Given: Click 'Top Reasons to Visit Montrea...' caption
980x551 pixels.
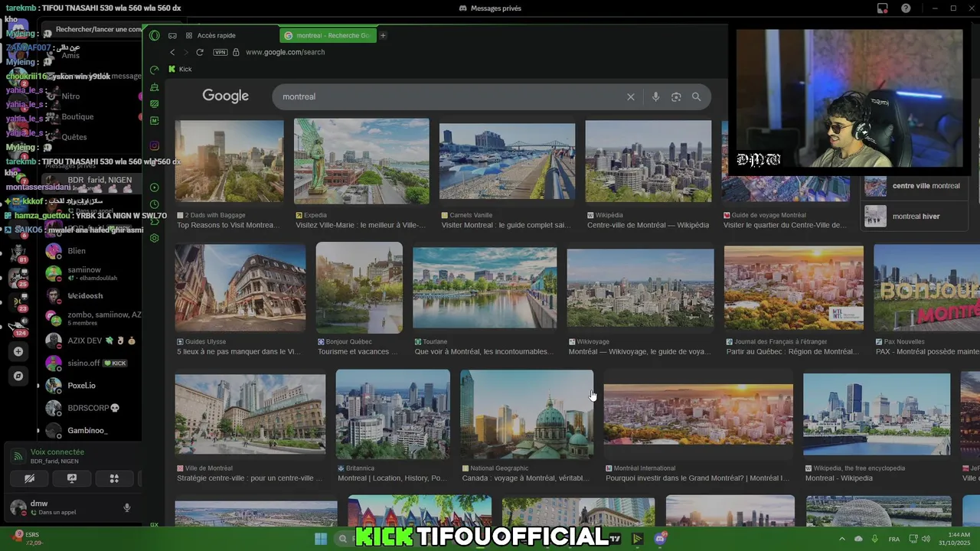Looking at the screenshot, I should [227, 226].
